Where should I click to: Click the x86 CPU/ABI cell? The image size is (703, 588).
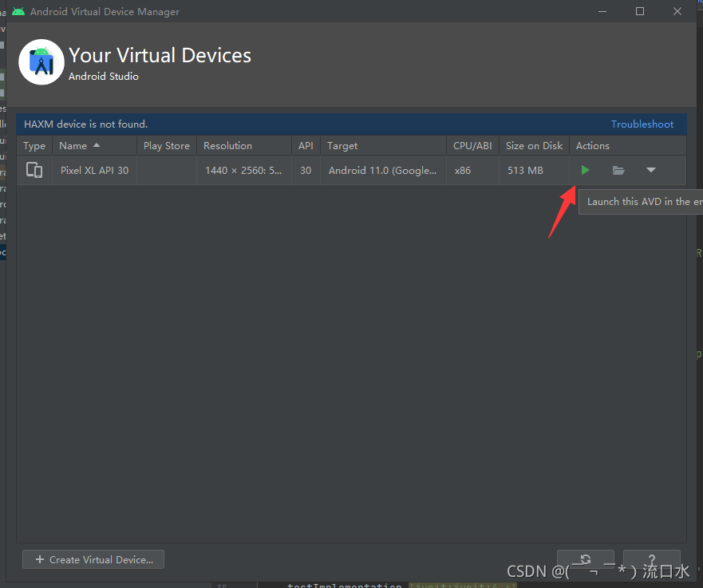(x=472, y=170)
